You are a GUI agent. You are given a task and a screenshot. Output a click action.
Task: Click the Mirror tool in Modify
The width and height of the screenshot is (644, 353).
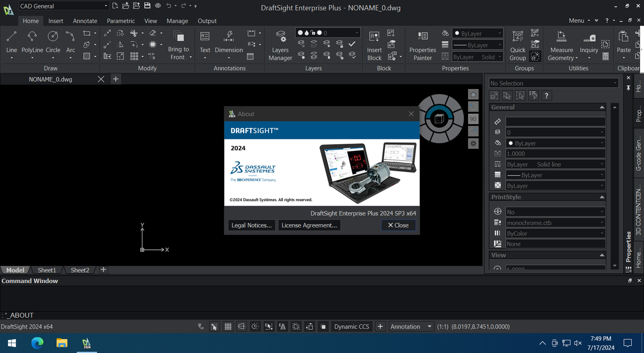[x=120, y=45]
